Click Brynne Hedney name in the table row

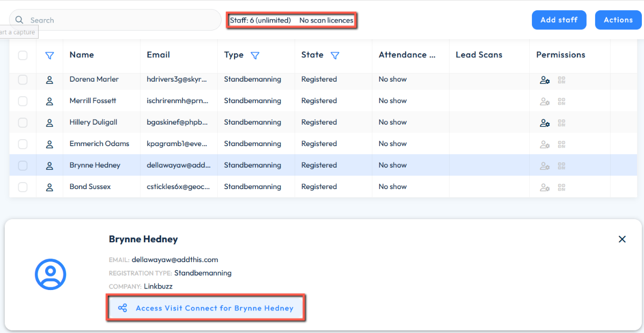(95, 165)
